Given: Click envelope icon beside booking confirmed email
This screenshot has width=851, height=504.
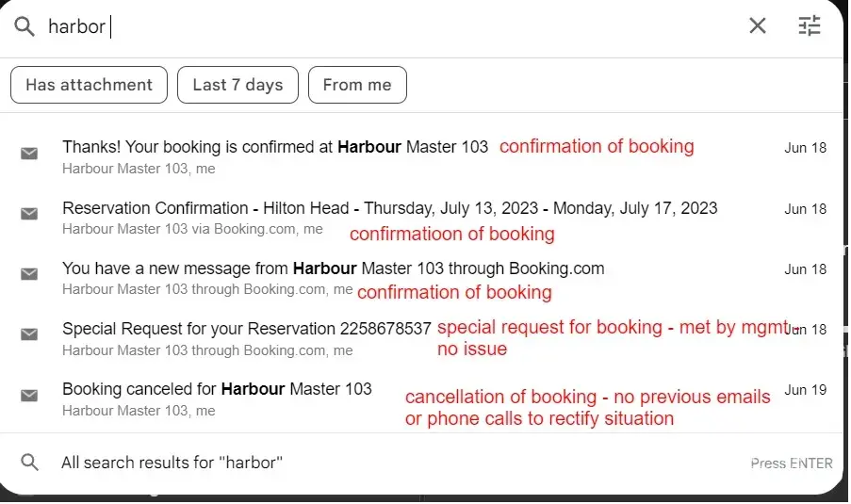Looking at the screenshot, I should [x=29, y=153].
